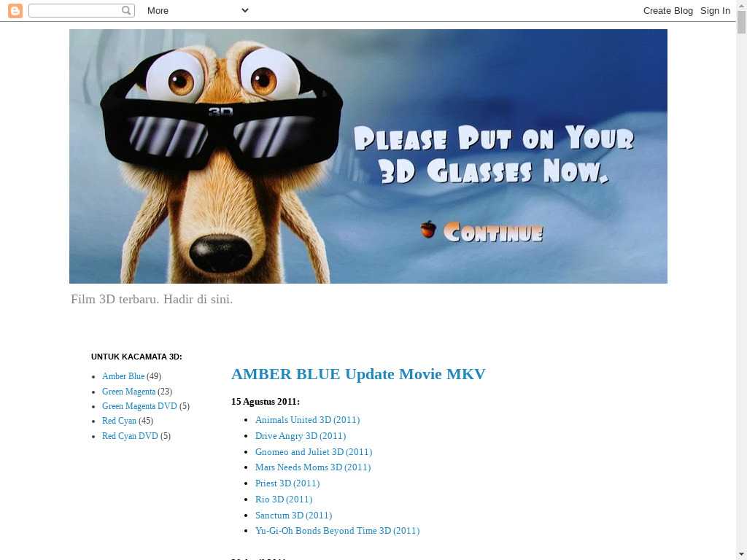This screenshot has height=560, width=747.
Task: Open Gnomeo and Juliet 3D (2011) link
Action: tap(314, 452)
